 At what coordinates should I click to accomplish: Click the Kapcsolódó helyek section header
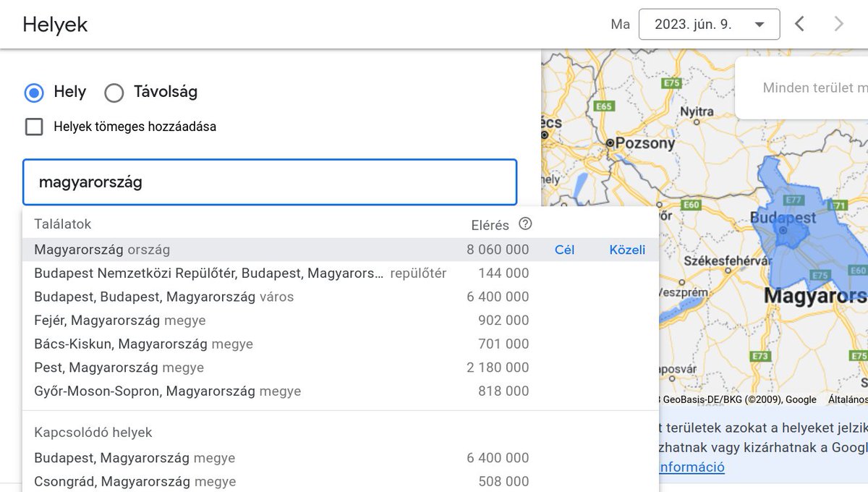[x=93, y=433]
